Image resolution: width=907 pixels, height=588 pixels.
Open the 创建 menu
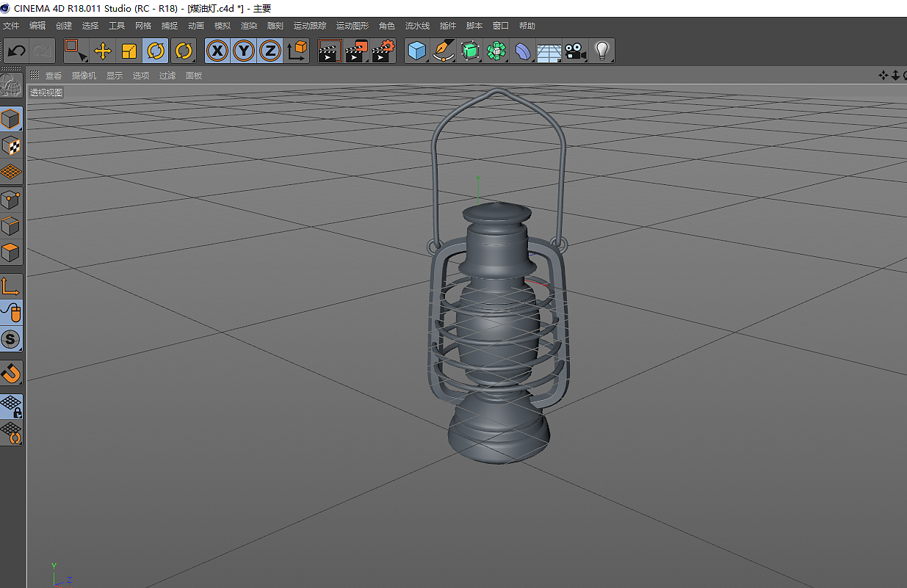point(64,26)
